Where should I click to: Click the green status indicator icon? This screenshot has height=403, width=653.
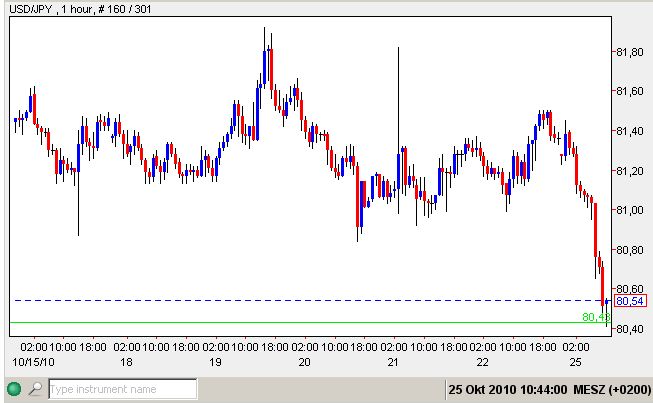[x=14, y=389]
